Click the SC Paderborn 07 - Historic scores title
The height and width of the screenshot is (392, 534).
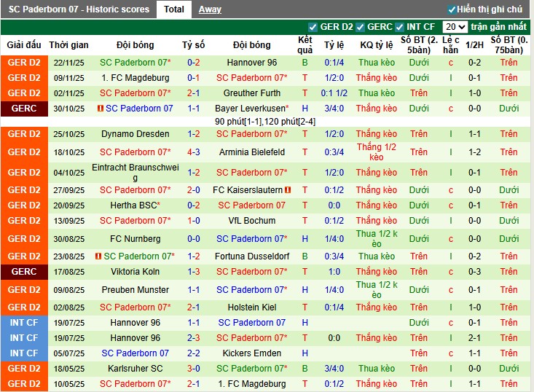click(x=79, y=9)
